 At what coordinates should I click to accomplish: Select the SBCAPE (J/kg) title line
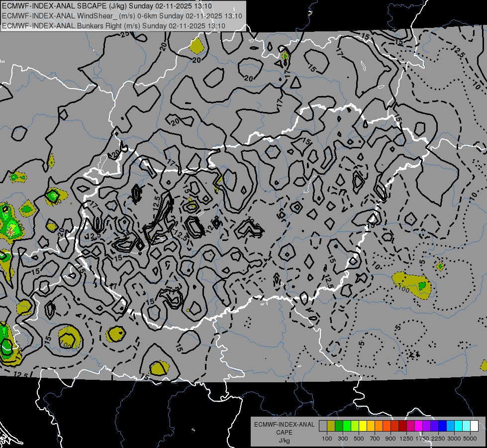[x=107, y=6]
